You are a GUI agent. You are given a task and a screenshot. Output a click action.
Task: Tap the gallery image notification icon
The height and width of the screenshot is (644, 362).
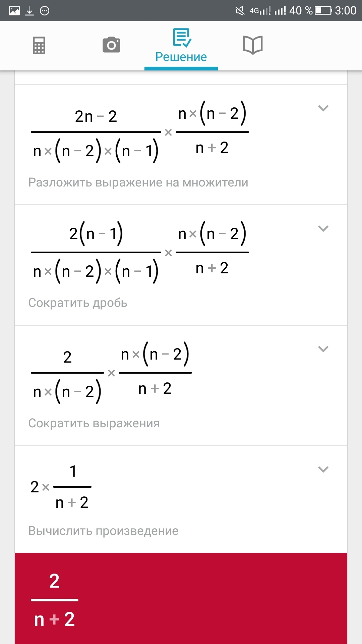coord(14,11)
